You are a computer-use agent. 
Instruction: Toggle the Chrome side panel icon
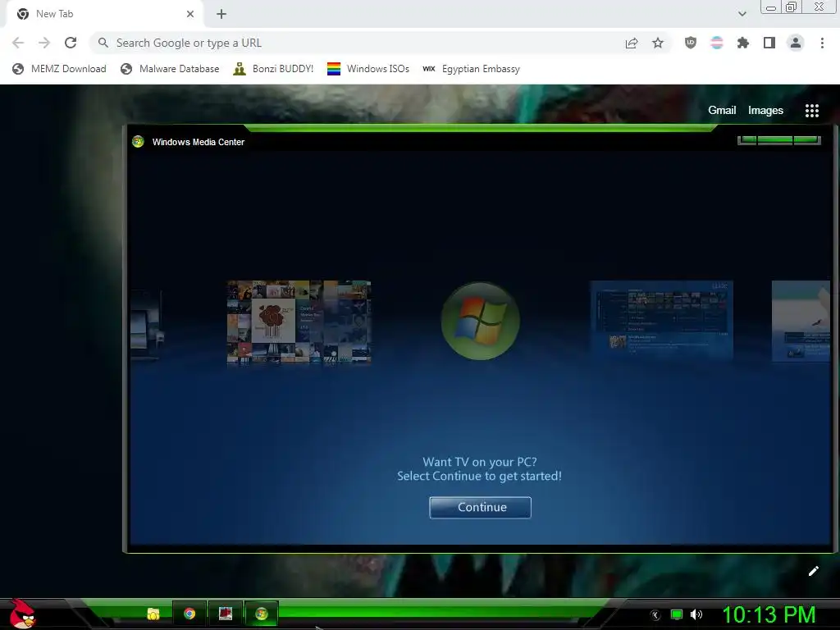[x=769, y=43]
